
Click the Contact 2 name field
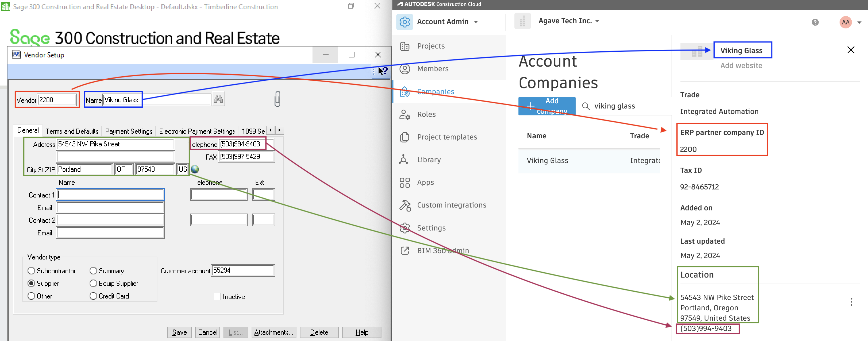pyautogui.click(x=110, y=220)
